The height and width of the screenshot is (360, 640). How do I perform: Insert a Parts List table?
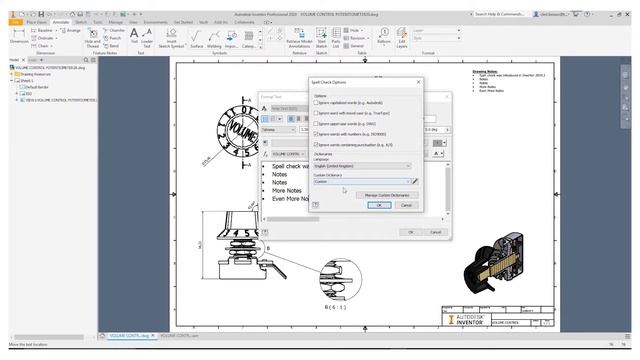pos(336,38)
